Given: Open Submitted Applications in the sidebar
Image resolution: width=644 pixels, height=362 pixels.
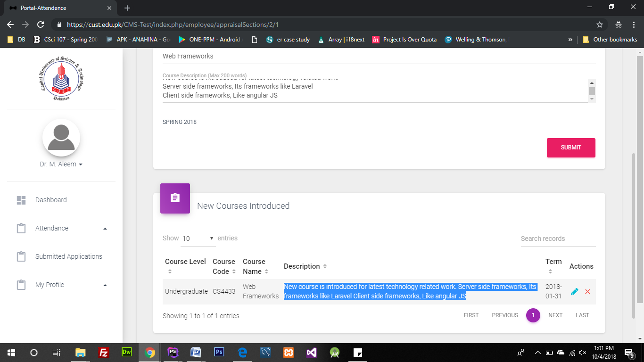Looking at the screenshot, I should 68,256.
